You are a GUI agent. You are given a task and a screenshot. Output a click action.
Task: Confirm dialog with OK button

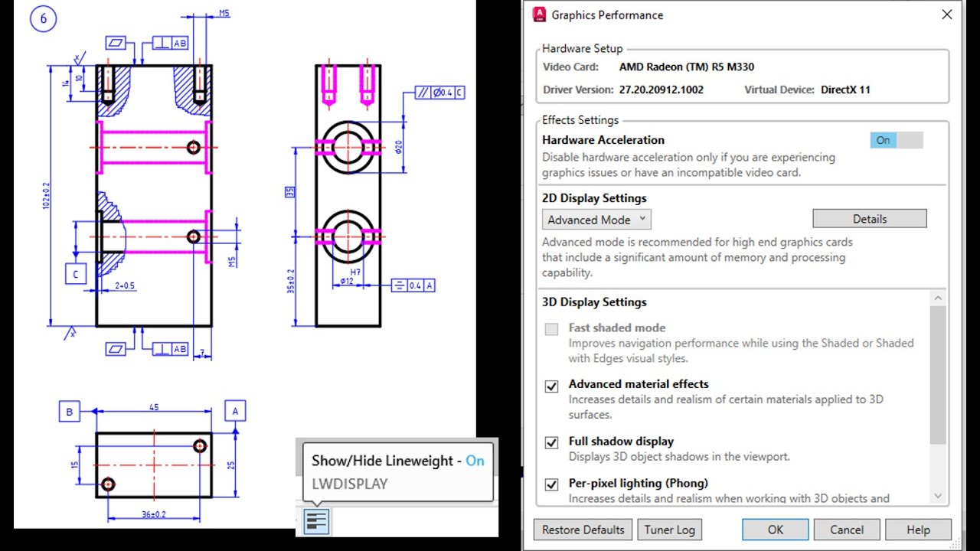(x=776, y=530)
